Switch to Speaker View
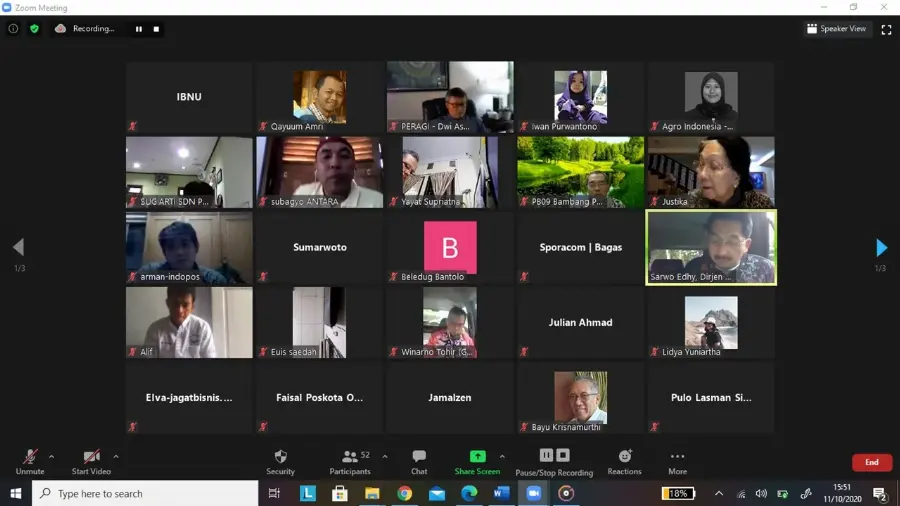This screenshot has height=506, width=900. pyautogui.click(x=836, y=29)
